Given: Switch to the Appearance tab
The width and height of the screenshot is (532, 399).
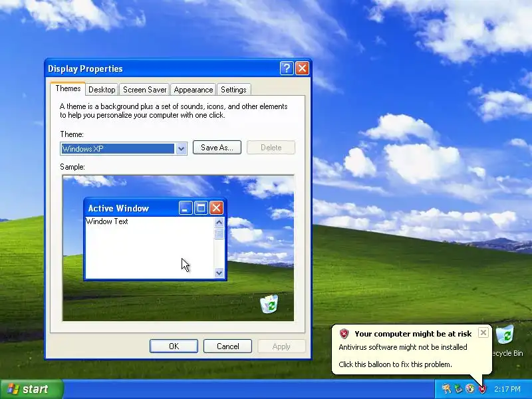Looking at the screenshot, I should [194, 90].
